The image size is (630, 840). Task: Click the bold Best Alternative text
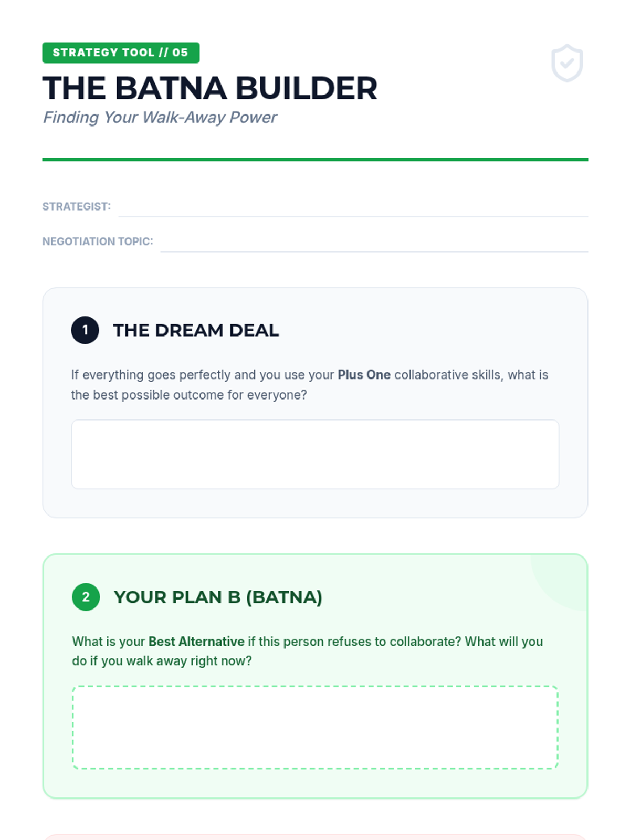tap(196, 642)
